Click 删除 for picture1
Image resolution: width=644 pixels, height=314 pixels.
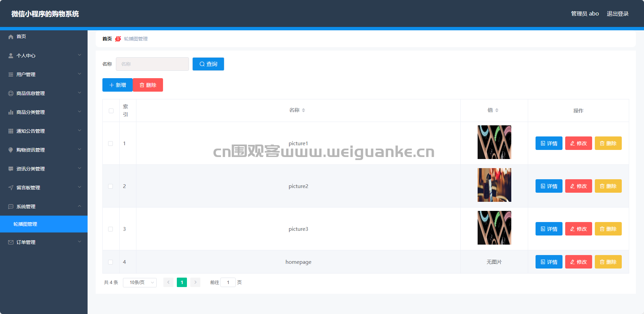pyautogui.click(x=608, y=143)
